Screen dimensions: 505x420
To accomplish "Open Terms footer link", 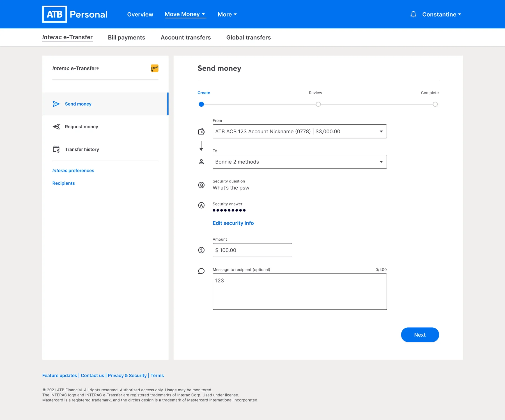I will (x=157, y=375).
